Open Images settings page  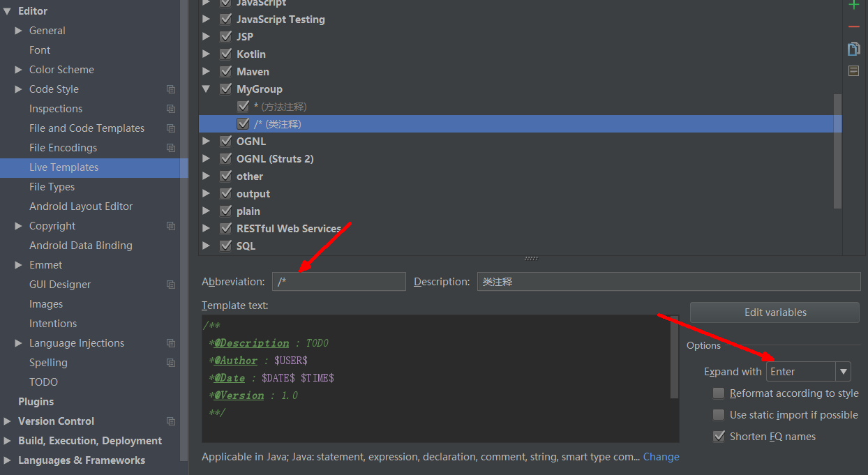(x=46, y=304)
